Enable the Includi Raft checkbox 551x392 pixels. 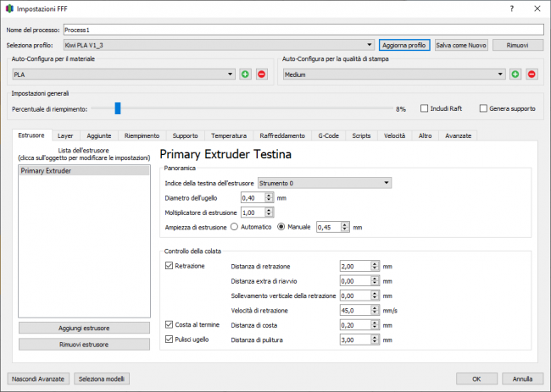pyautogui.click(x=426, y=108)
